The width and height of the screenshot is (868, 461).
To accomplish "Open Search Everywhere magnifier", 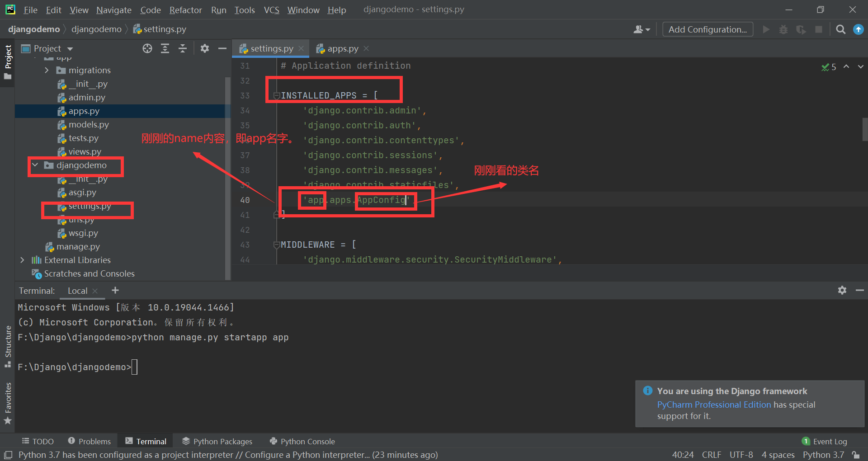I will pyautogui.click(x=841, y=29).
